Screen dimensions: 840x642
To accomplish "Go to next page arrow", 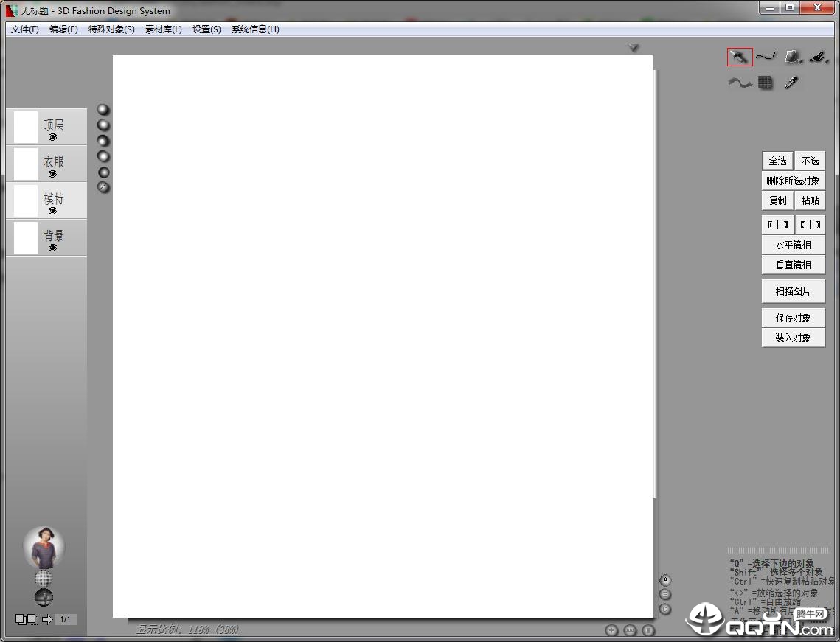I will point(47,619).
